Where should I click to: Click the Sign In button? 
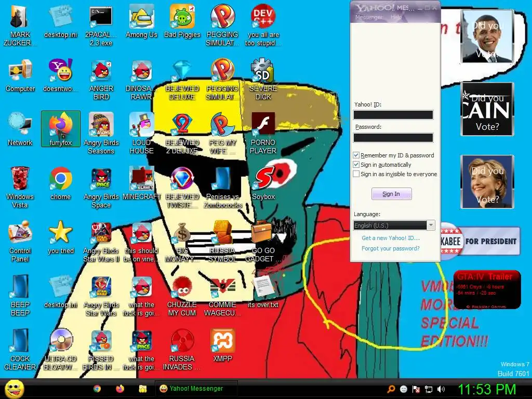[392, 194]
